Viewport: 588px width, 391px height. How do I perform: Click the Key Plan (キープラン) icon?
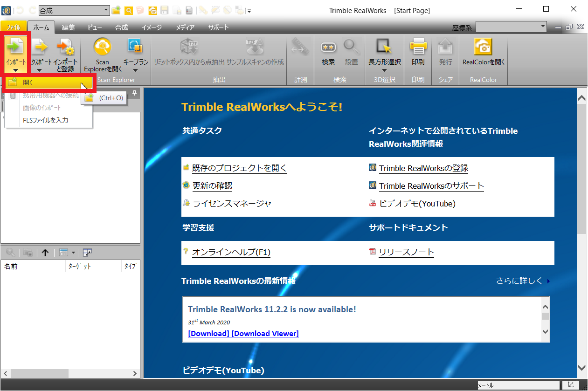[135, 46]
